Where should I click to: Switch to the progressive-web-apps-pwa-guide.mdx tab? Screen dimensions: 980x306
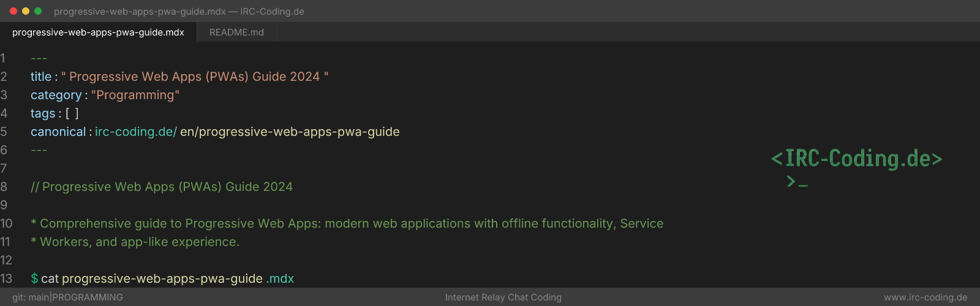pos(98,32)
